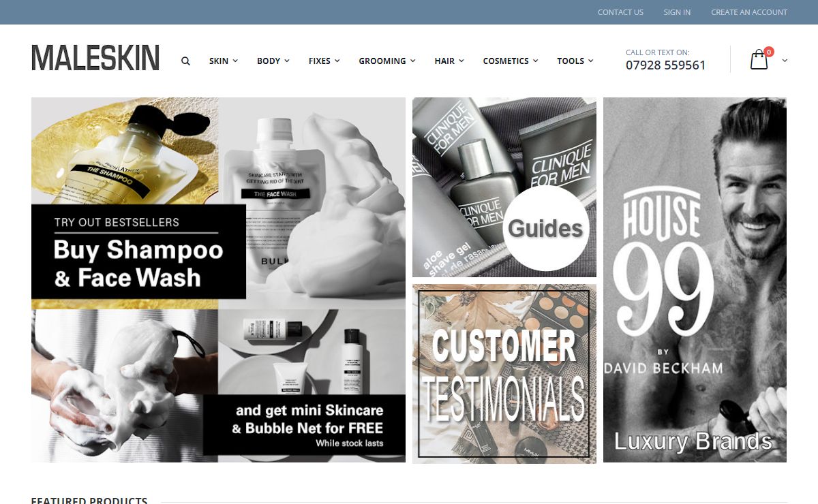This screenshot has height=504, width=818.
Task: Click the search magnifier icon
Action: (185, 61)
